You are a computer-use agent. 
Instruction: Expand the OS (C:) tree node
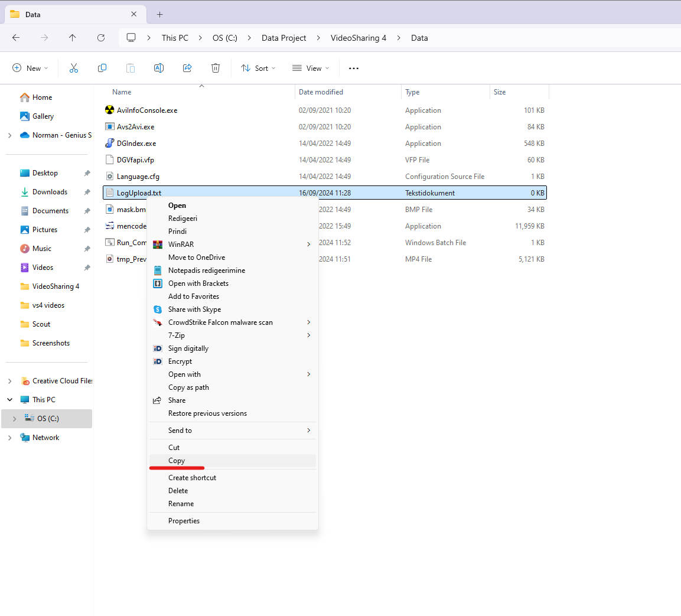[x=14, y=419]
